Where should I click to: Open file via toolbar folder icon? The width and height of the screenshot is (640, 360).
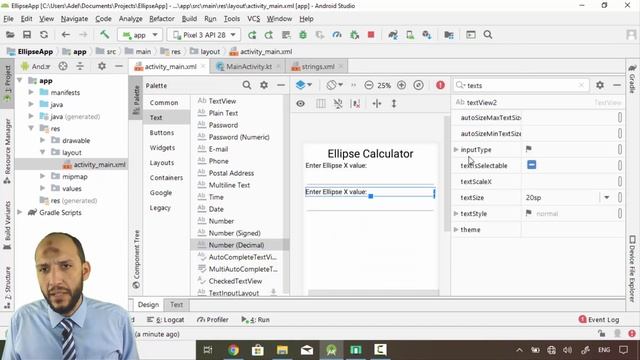point(10,35)
